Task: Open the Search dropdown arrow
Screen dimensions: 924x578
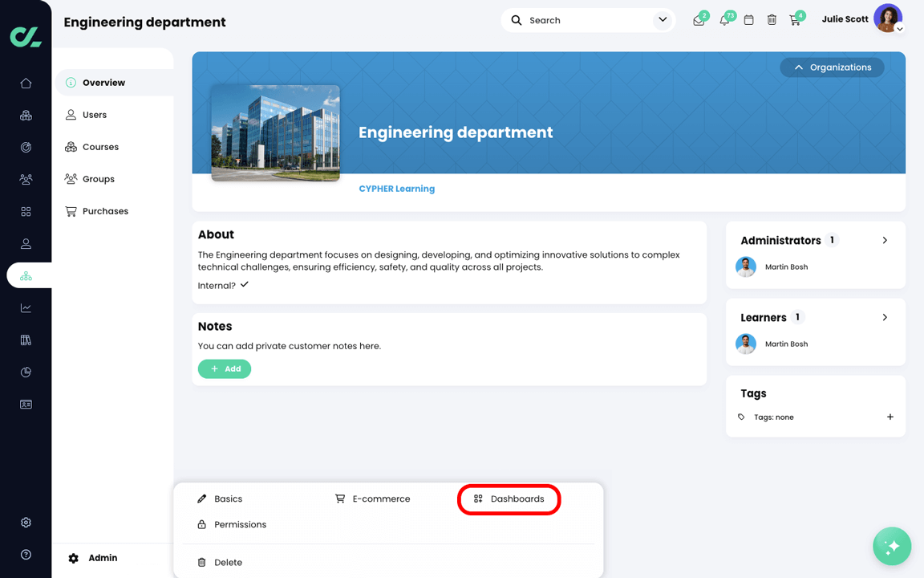Action: pyautogui.click(x=663, y=19)
